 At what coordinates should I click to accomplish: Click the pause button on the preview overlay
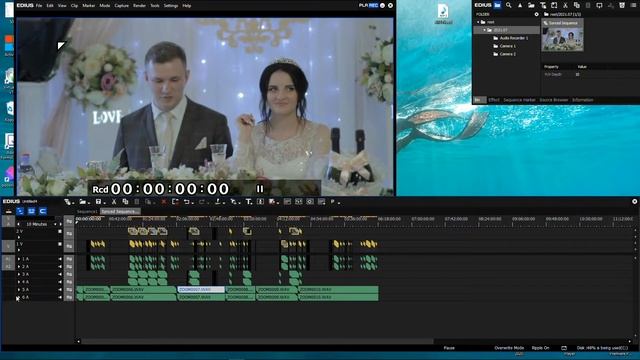point(260,189)
